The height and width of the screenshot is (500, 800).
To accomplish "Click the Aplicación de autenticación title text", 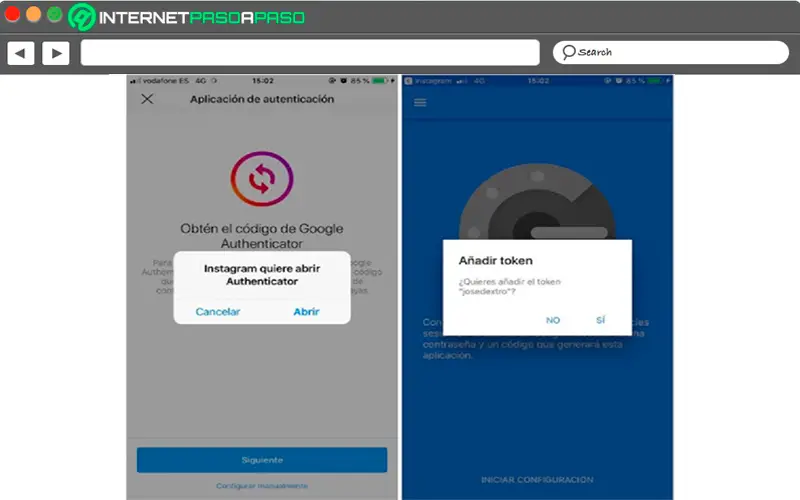I will click(262, 99).
